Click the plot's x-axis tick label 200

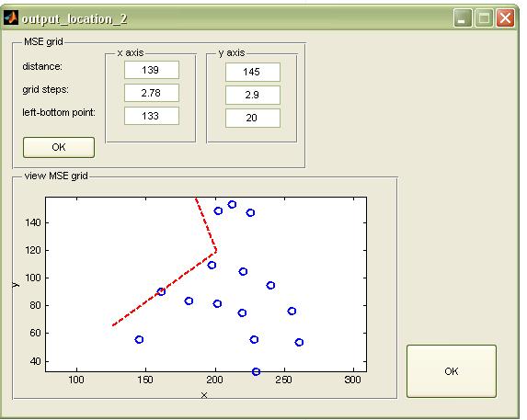pos(215,380)
